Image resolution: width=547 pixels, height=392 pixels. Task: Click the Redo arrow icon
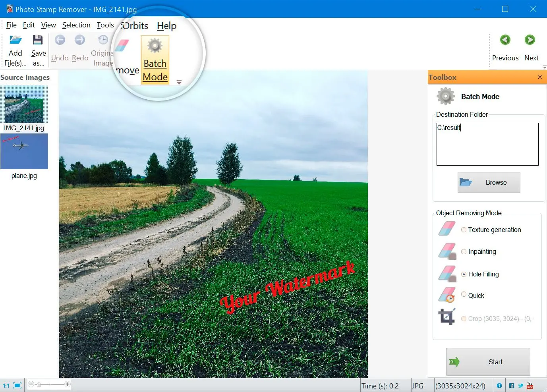click(x=80, y=40)
